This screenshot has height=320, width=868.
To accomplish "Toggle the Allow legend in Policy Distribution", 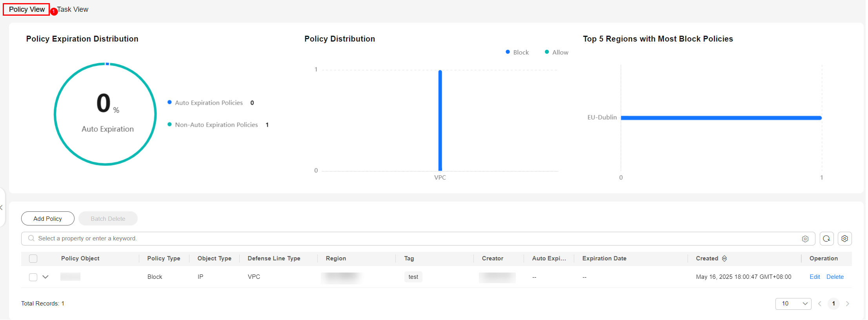I will click(556, 52).
